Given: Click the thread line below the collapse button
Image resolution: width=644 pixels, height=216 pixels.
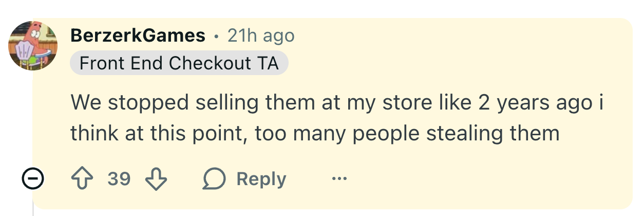Looking at the screenshot, I should coord(33,206).
